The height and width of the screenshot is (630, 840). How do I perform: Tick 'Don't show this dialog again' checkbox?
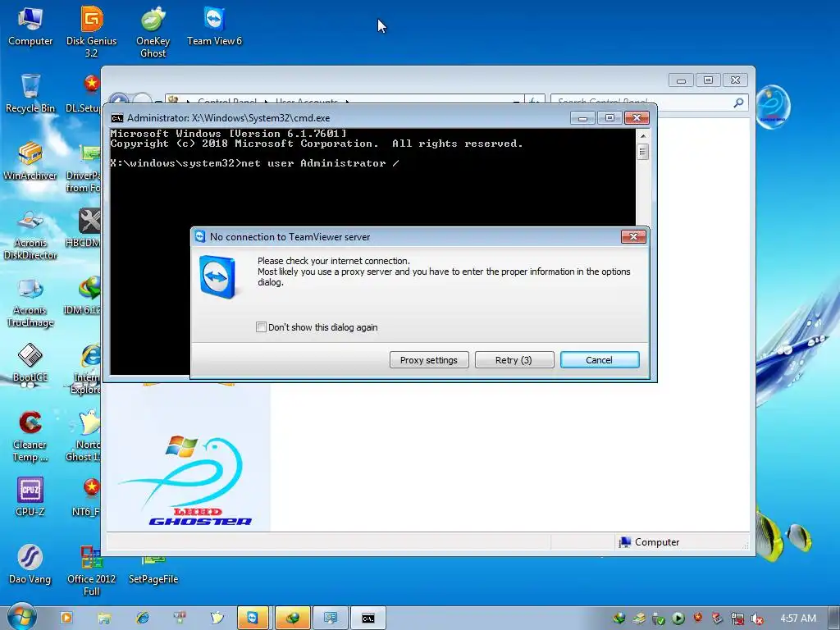[x=261, y=326]
